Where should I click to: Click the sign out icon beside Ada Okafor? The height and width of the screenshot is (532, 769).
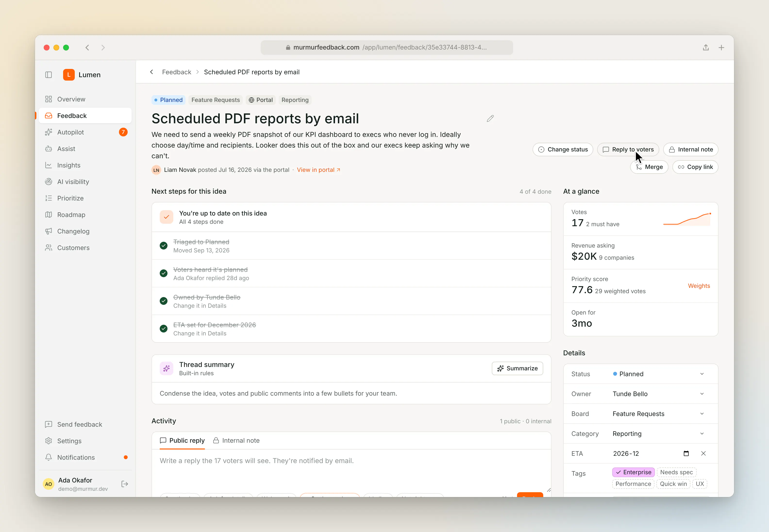pos(125,484)
